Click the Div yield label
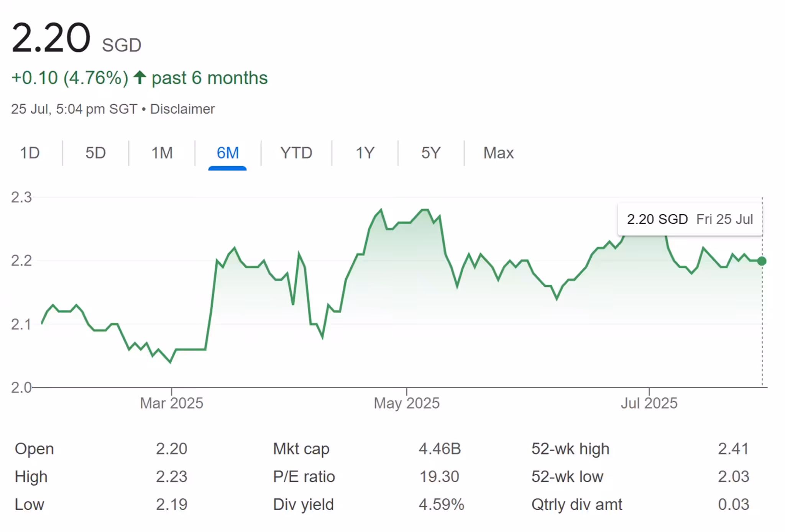 (x=303, y=505)
